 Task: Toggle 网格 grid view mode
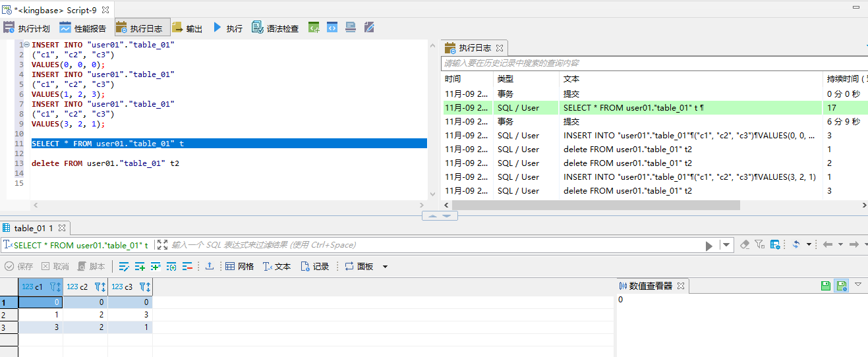(239, 267)
